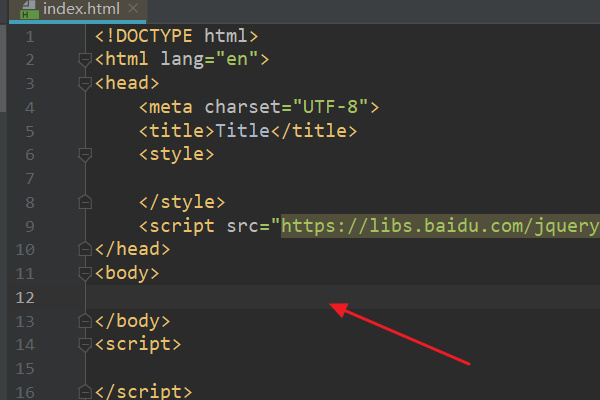Collapse the style block fold marker
Screen dimensions: 600x400
[x=85, y=155]
